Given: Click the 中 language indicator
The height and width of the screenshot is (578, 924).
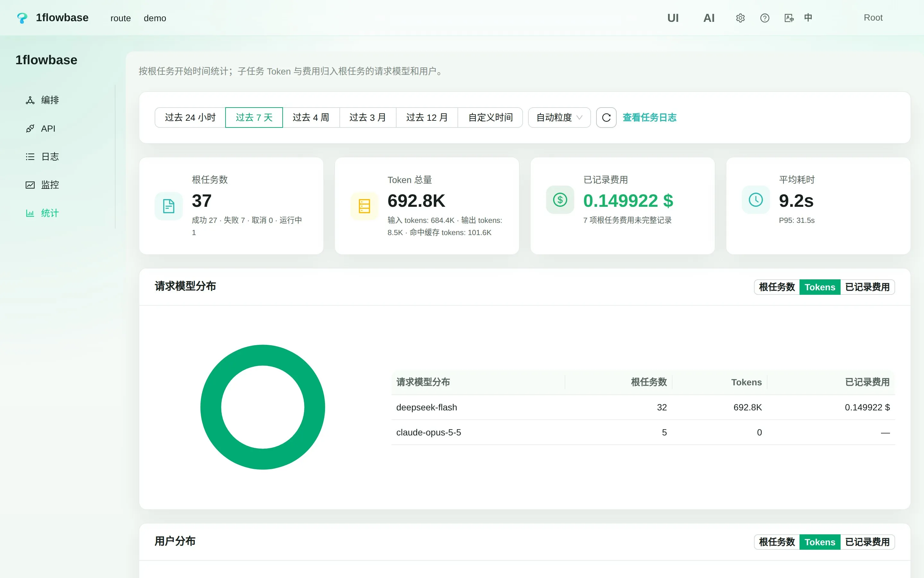Looking at the screenshot, I should coord(808,18).
